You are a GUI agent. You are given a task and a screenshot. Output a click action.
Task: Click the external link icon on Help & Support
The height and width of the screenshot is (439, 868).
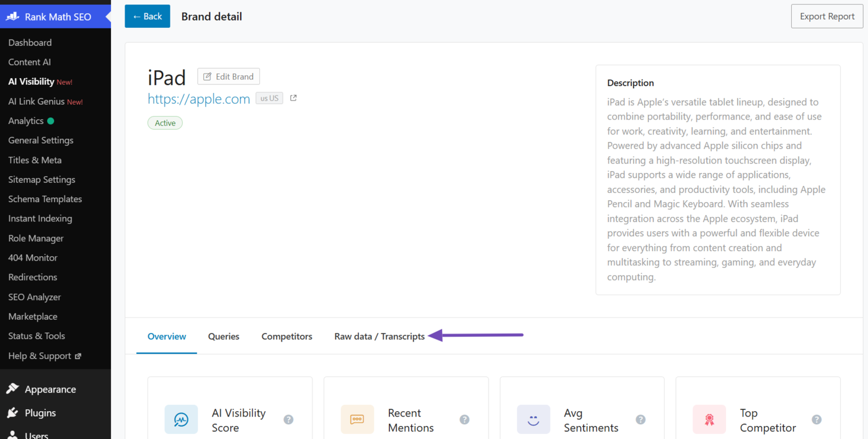[x=77, y=356]
